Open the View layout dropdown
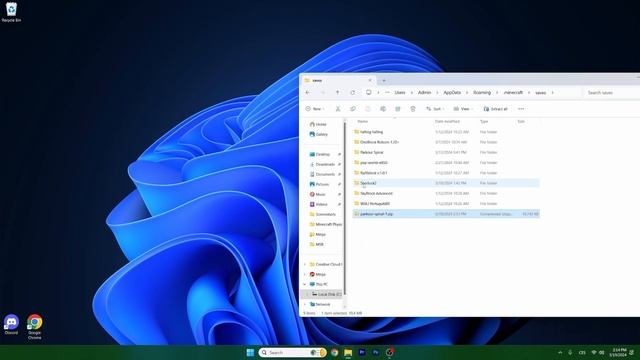 click(x=463, y=109)
